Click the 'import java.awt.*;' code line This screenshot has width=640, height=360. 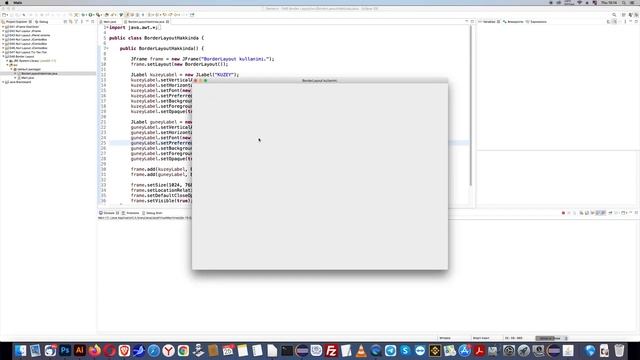tap(133, 27)
